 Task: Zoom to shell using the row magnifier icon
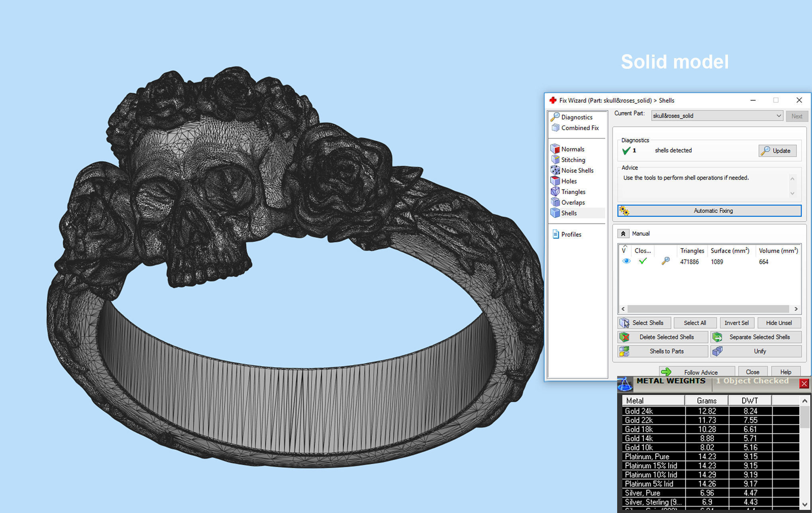tap(665, 261)
